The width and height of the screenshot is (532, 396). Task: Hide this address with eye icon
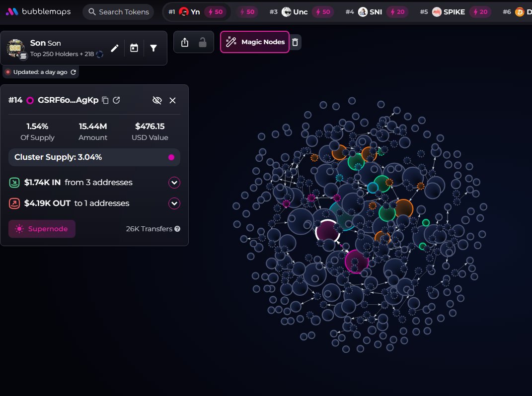157,100
